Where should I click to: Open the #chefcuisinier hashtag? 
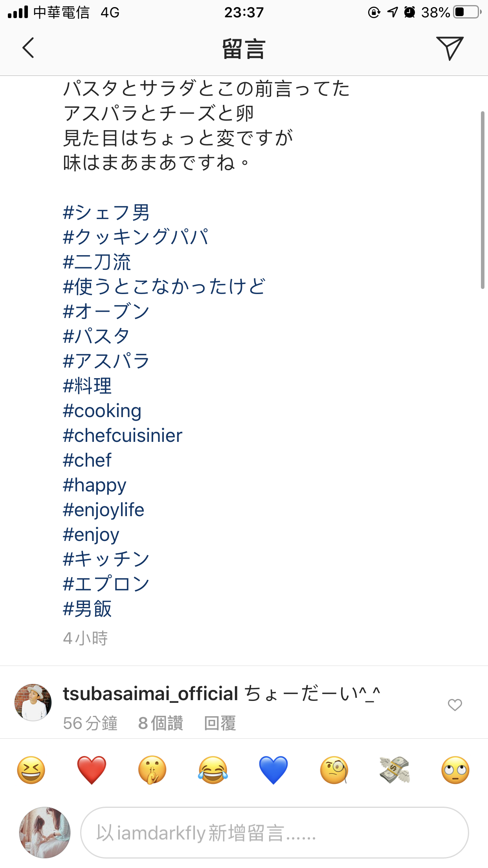(x=123, y=436)
